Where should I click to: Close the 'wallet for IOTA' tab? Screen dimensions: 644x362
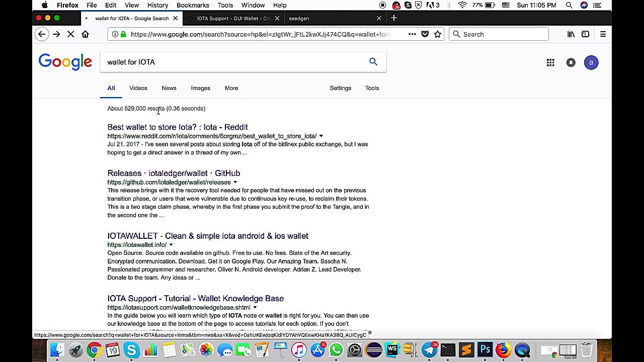[175, 18]
